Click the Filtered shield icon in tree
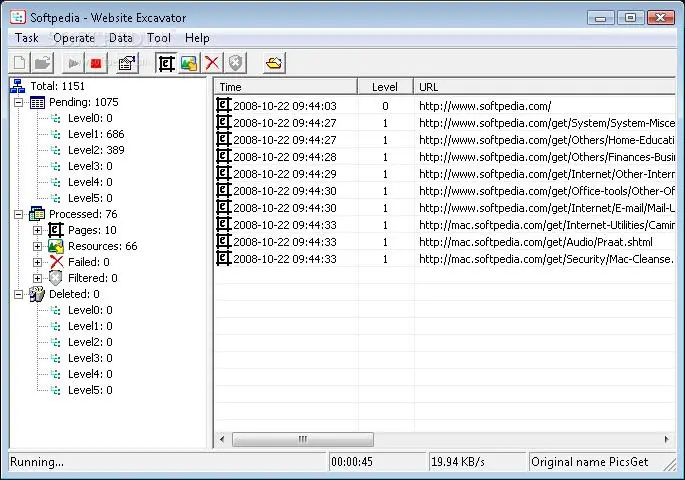This screenshot has height=480, width=685. point(56,278)
